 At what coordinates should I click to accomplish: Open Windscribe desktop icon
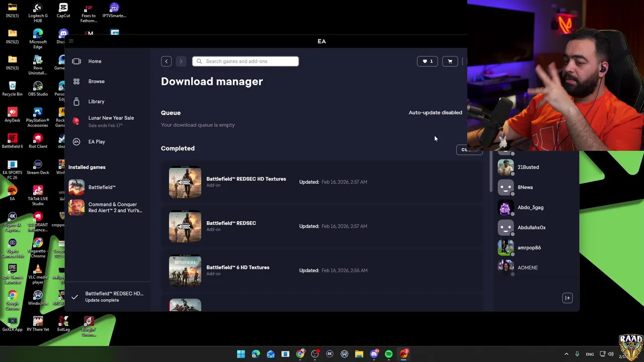pos(38,298)
